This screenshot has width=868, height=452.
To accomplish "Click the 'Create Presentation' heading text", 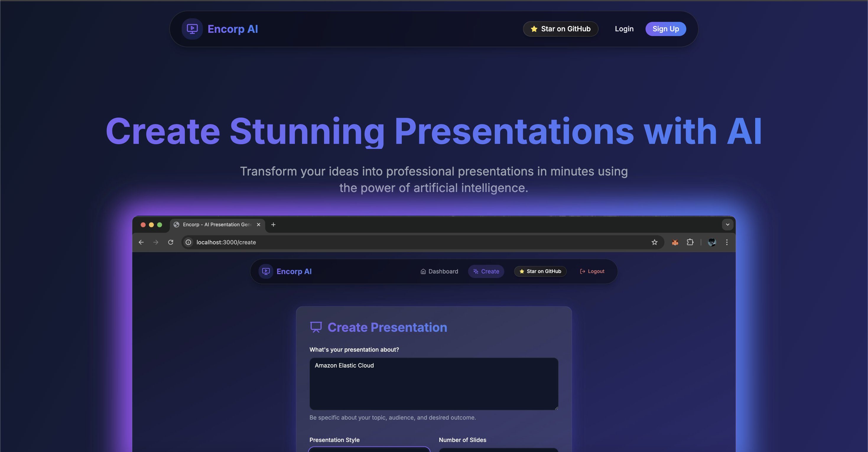I will tap(387, 327).
